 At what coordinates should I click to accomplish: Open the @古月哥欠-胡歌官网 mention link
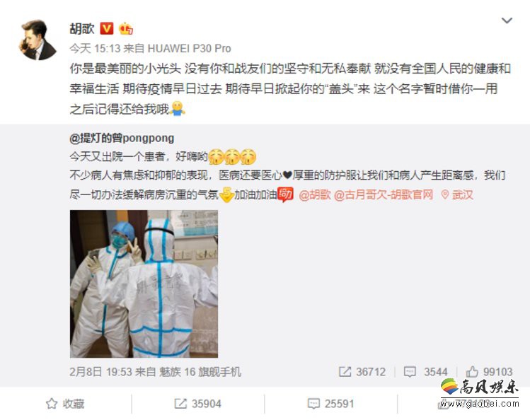tap(384, 195)
